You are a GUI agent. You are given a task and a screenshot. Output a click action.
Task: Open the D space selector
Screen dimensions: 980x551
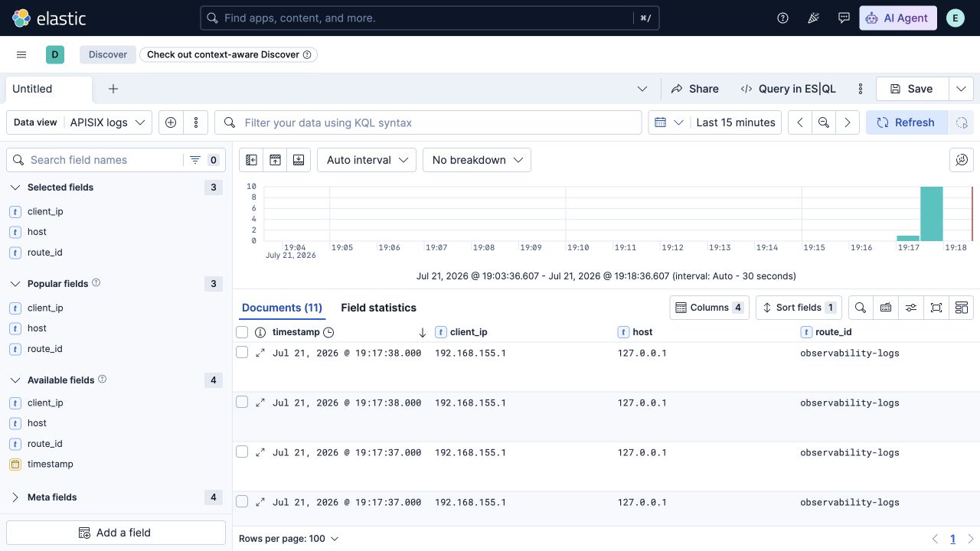pos(55,54)
